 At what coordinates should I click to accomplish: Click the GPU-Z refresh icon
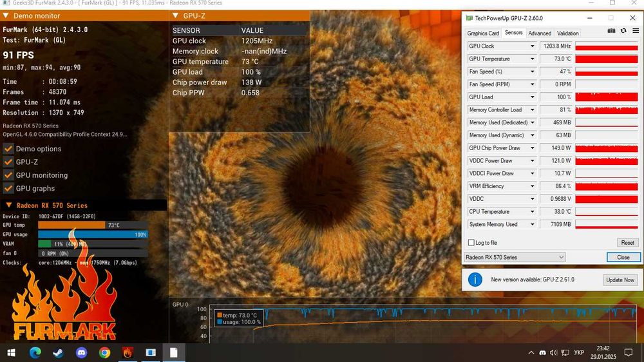tap(623, 31)
